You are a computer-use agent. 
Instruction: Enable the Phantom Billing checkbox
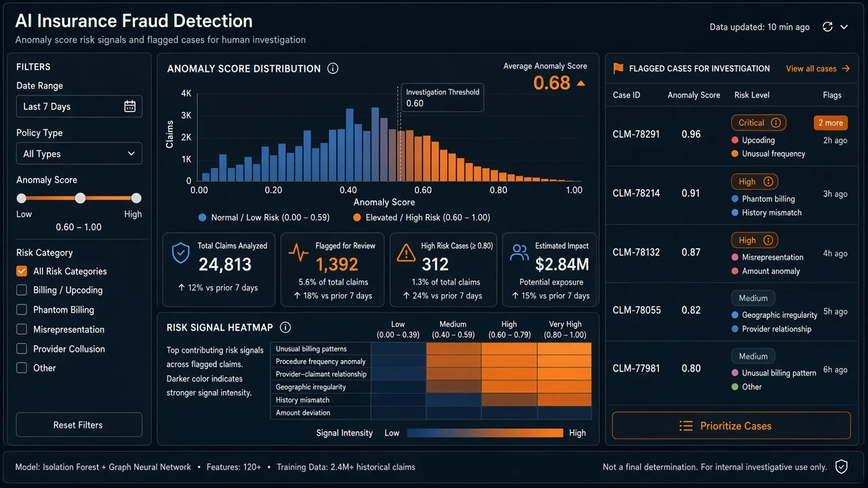[22, 310]
